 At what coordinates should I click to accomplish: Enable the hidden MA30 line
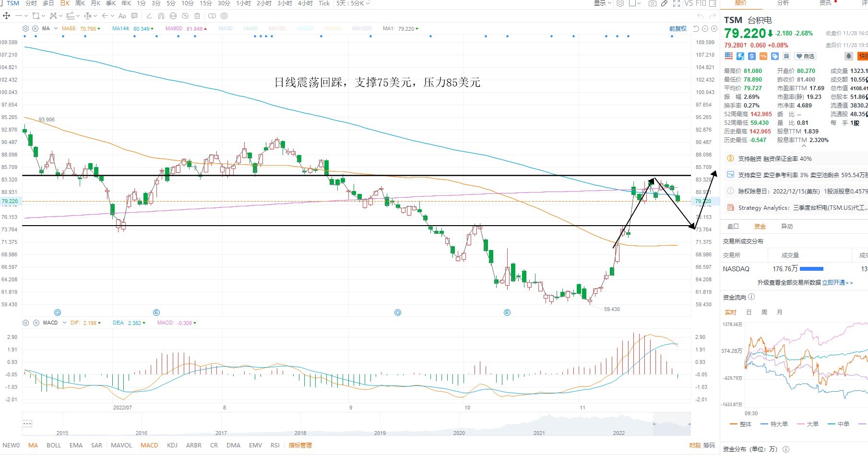[x=226, y=29]
